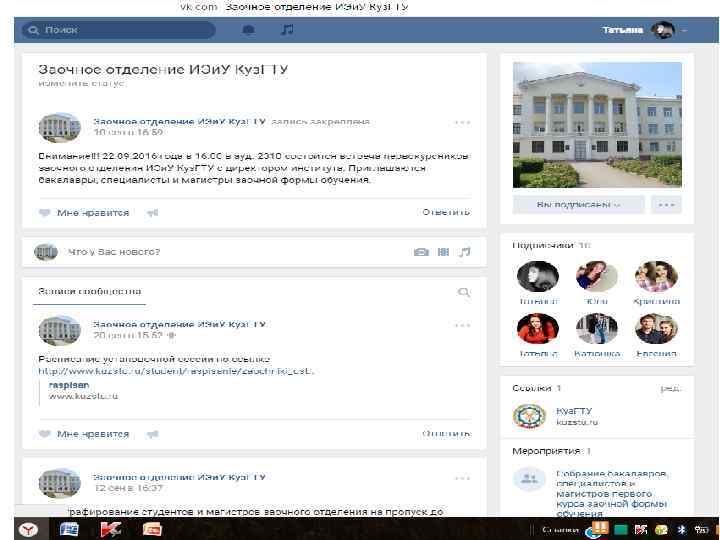Click the event placeholder people icon
Screen dimensions: 720x540
click(x=529, y=479)
